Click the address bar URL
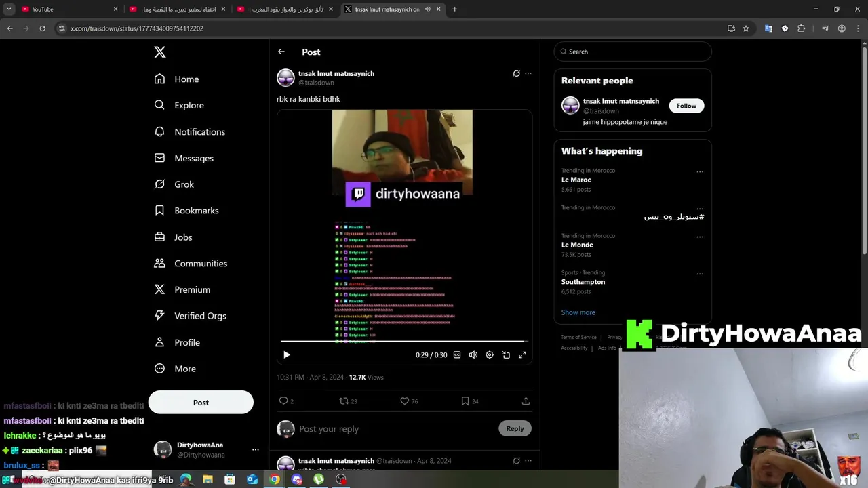868x488 pixels. tap(137, 28)
